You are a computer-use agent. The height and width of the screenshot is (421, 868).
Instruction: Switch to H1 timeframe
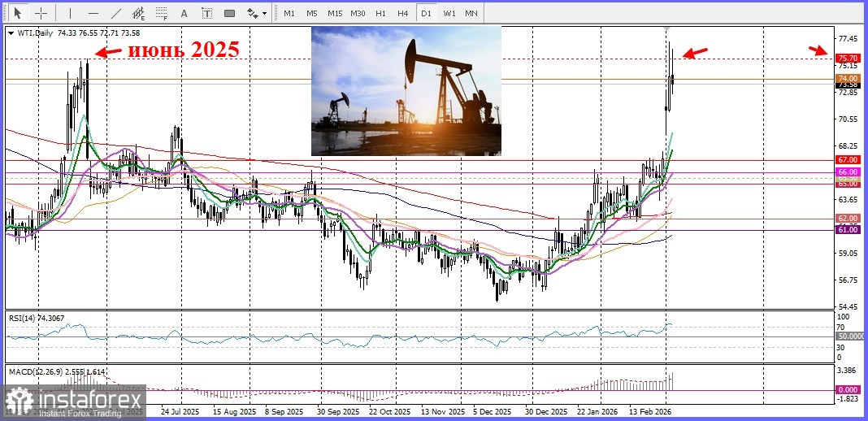[x=380, y=13]
